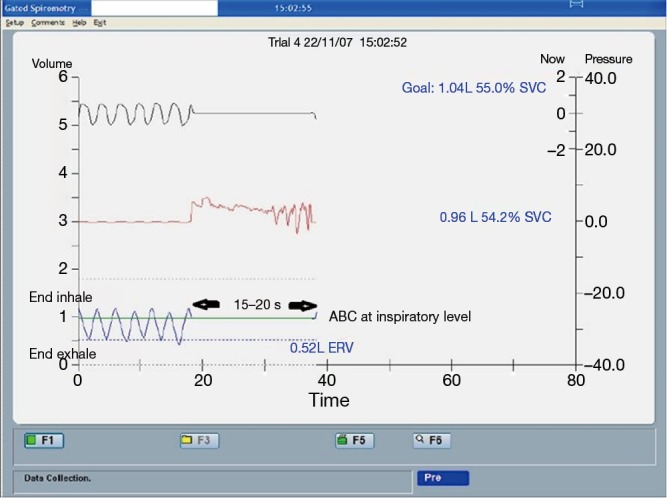Click the Exit menu item
667x498 pixels.
pyautogui.click(x=100, y=22)
